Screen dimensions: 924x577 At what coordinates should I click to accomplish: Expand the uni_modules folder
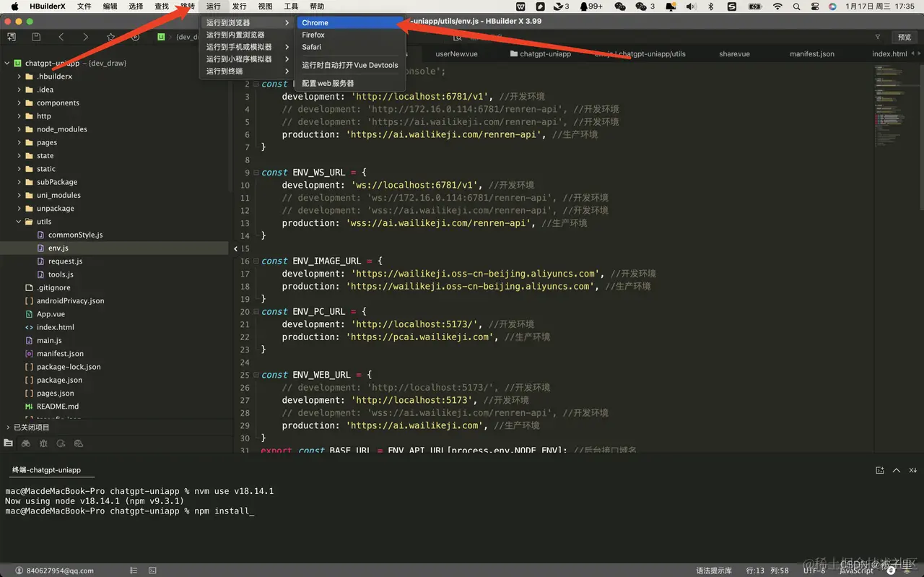(x=19, y=196)
